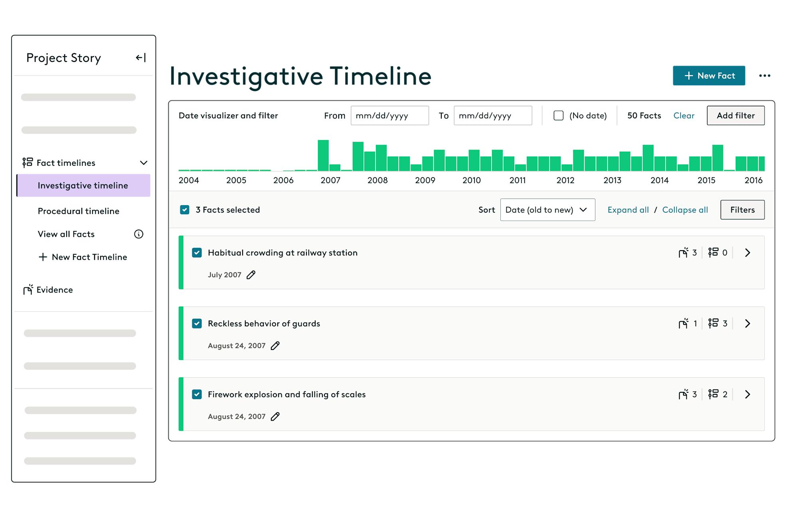
Task: Click the To date input field
Action: tap(493, 116)
